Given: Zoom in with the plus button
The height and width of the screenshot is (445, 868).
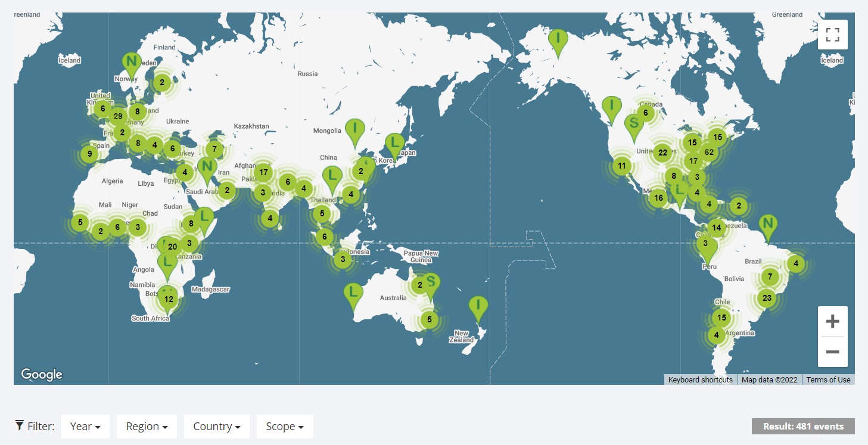Looking at the screenshot, I should click(832, 322).
